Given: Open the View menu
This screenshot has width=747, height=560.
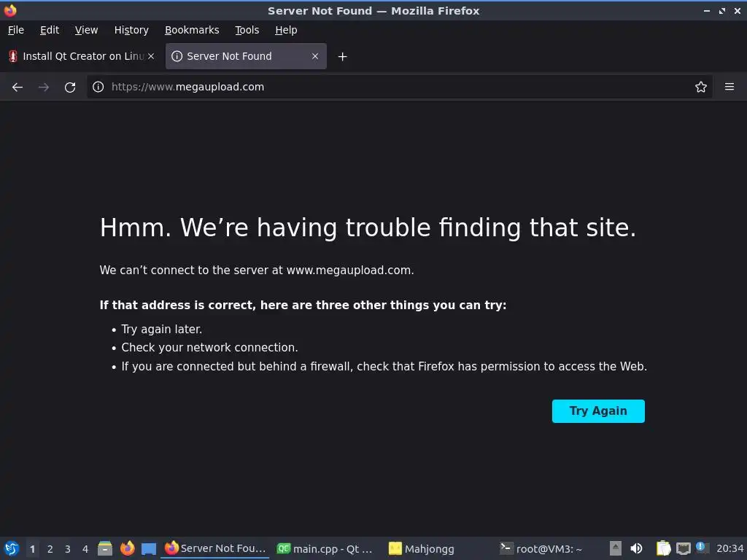Looking at the screenshot, I should [86, 30].
